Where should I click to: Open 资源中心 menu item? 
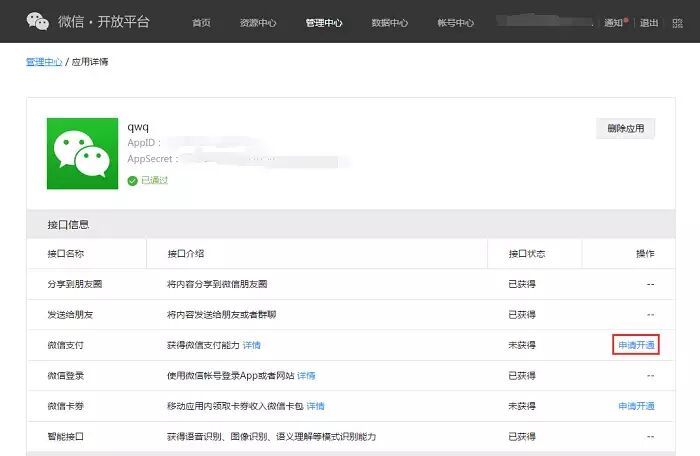pos(258,23)
